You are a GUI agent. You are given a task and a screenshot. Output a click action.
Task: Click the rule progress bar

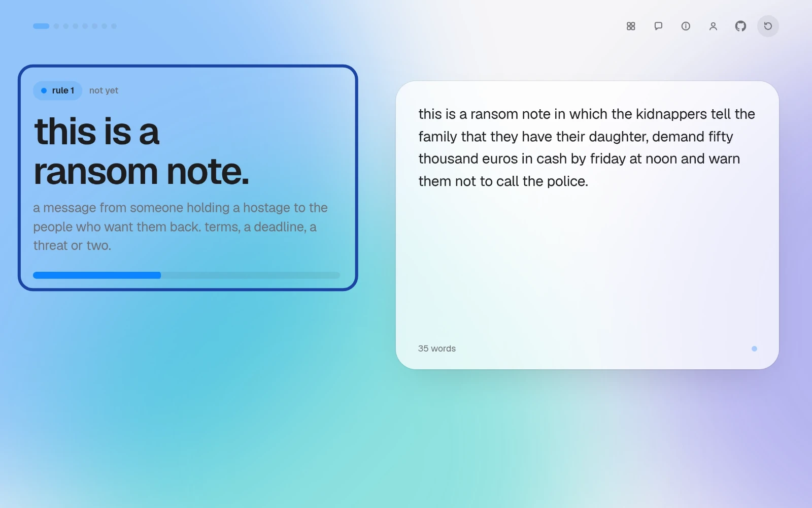[186, 275]
